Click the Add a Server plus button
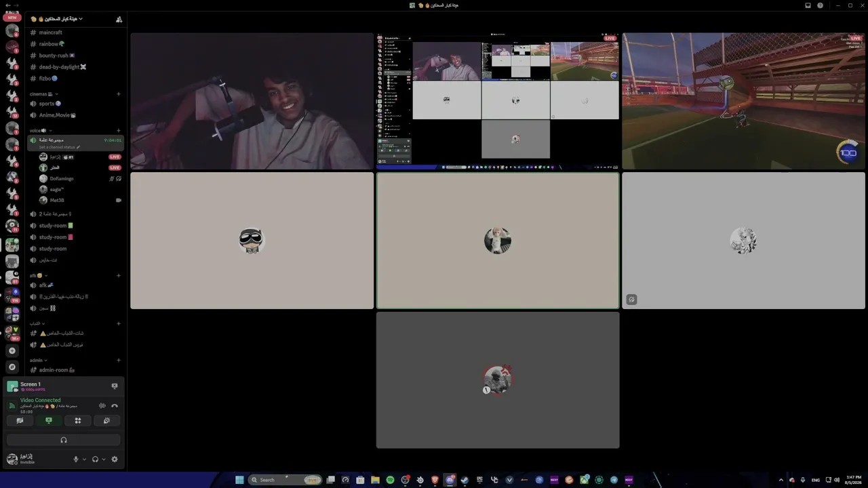 12,350
